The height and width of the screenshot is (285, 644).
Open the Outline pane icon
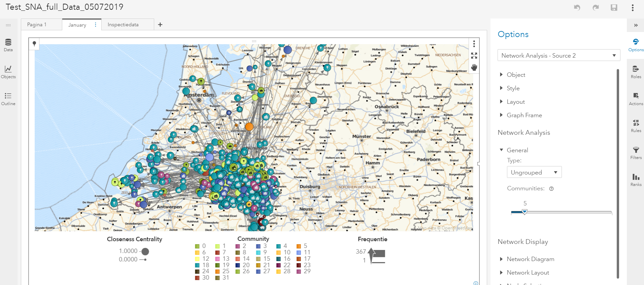[x=8, y=99]
